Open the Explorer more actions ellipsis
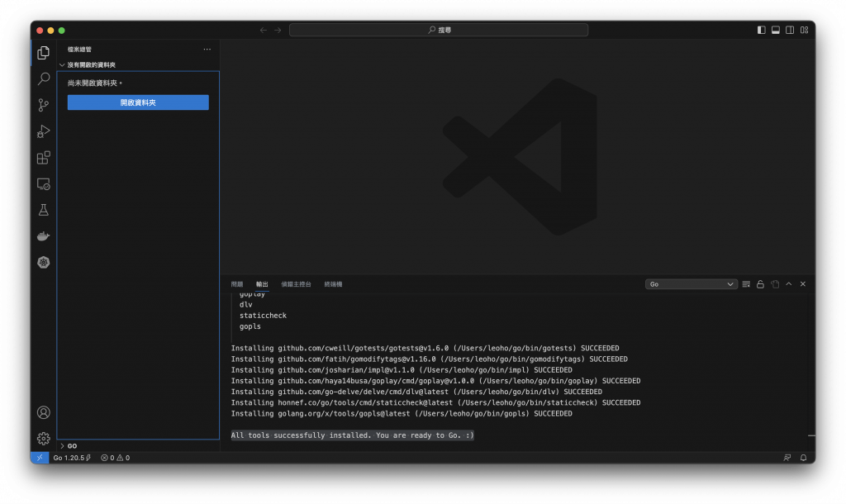 click(207, 49)
